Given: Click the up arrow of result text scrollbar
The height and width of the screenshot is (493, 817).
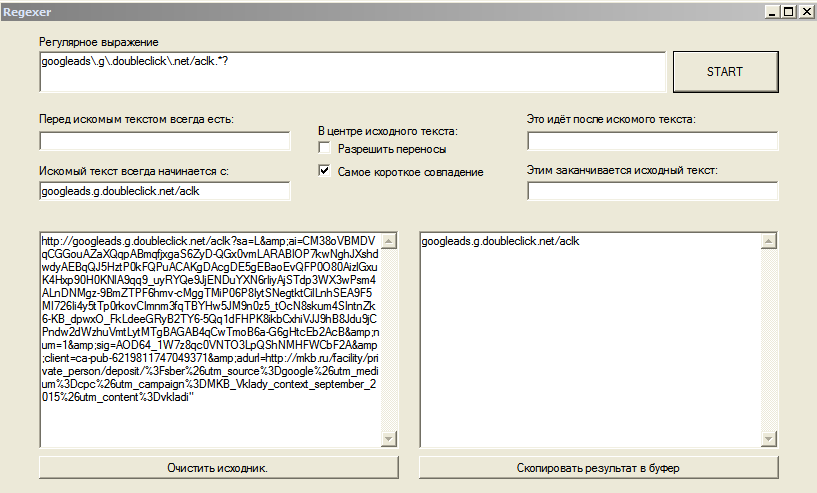Looking at the screenshot, I should (x=768, y=241).
